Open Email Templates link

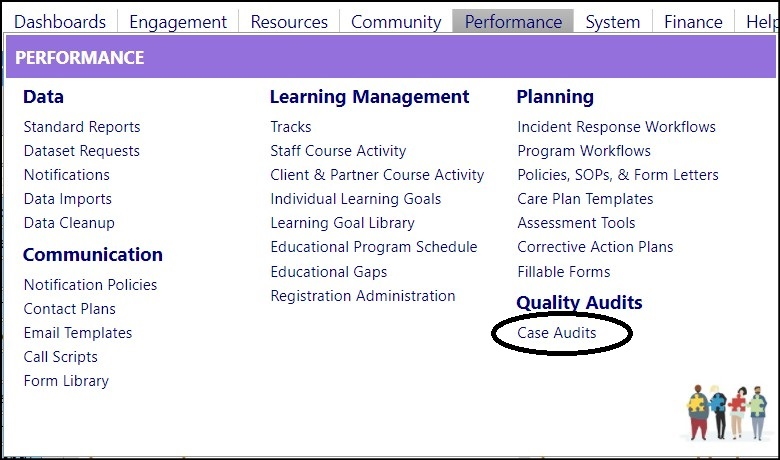[78, 333]
